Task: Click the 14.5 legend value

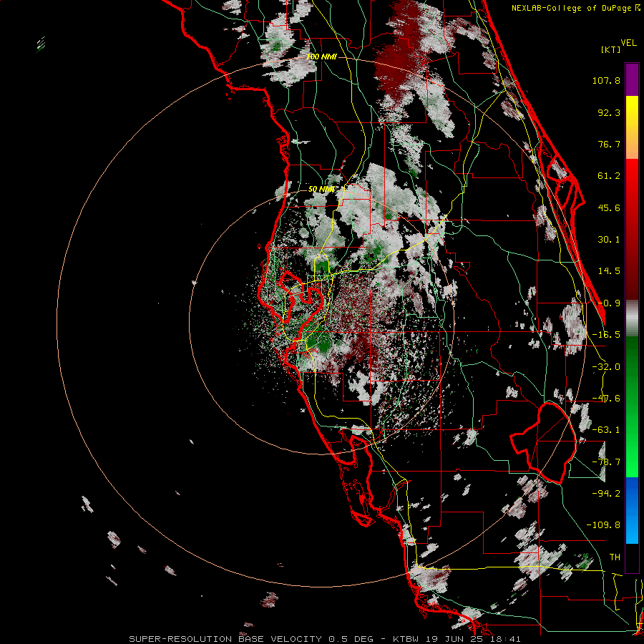Action: (x=609, y=271)
